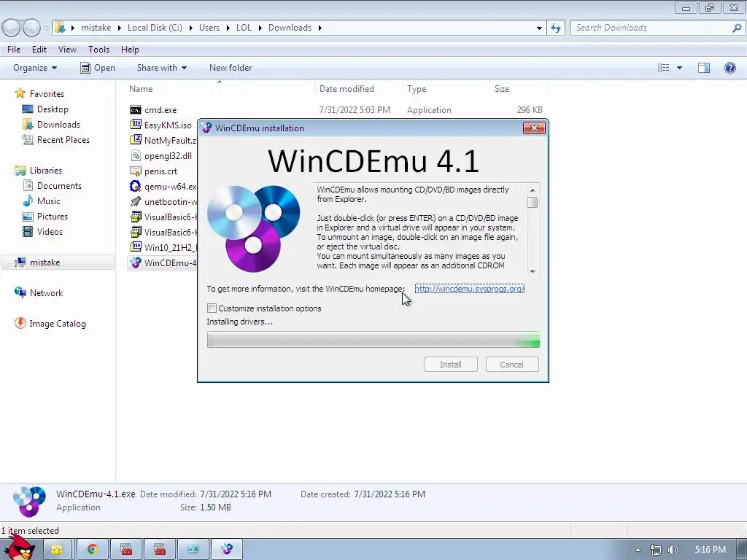Open the view options dropdown arrow
747x560 pixels.
pyautogui.click(x=679, y=68)
